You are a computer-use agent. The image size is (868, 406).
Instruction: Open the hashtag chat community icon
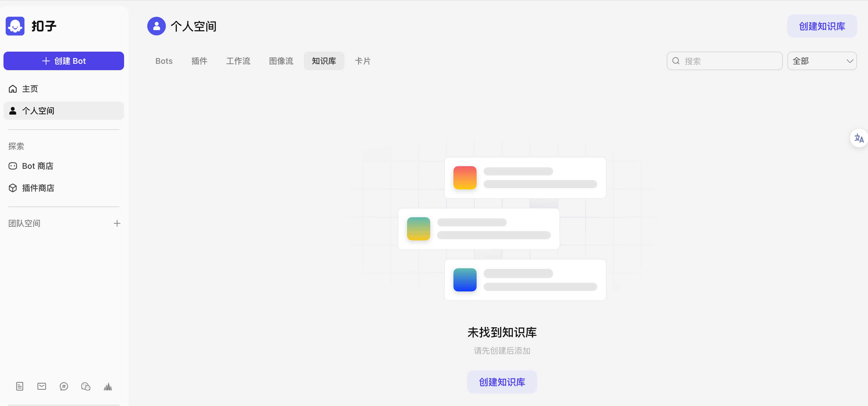click(x=64, y=386)
